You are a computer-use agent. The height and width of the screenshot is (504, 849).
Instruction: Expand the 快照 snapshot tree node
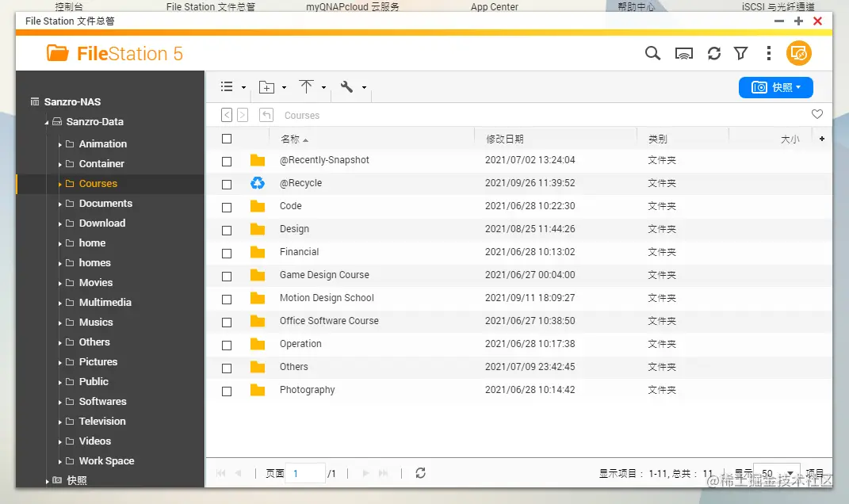pos(47,481)
